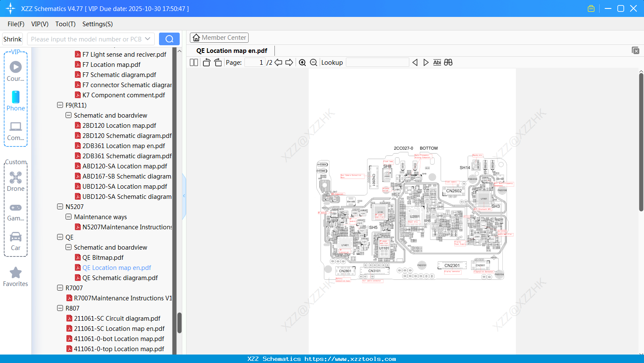
Task: Jump to the previous lookup result
Action: (415, 63)
